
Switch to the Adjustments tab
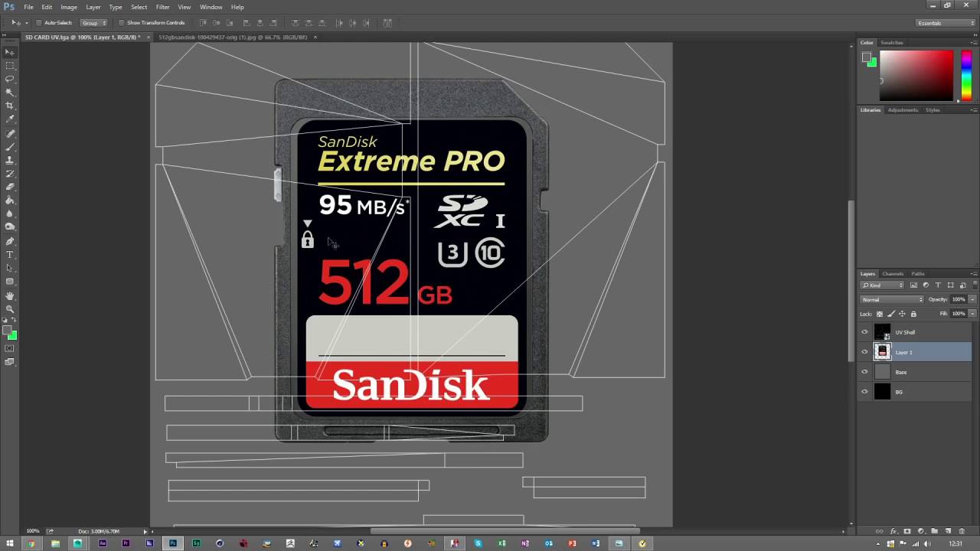[x=903, y=110]
